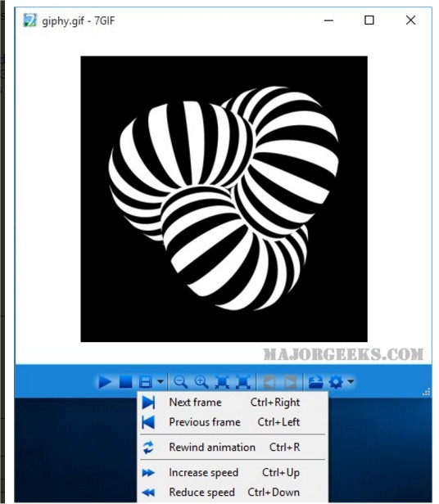The width and height of the screenshot is (439, 504).
Task: Expand the dropdown arrow beside the gear
Action: click(351, 382)
